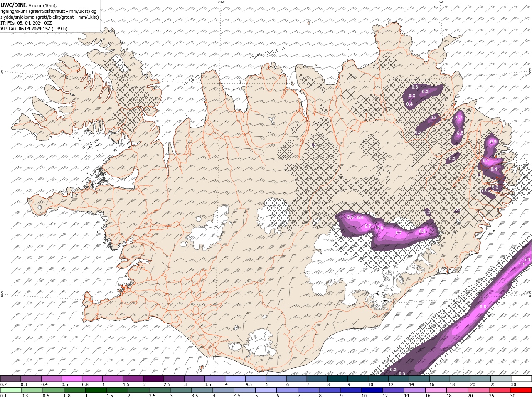Select the upper legend swatch between 1 and 1.5
Viewport: 532px width, 399px height.
click(113, 379)
